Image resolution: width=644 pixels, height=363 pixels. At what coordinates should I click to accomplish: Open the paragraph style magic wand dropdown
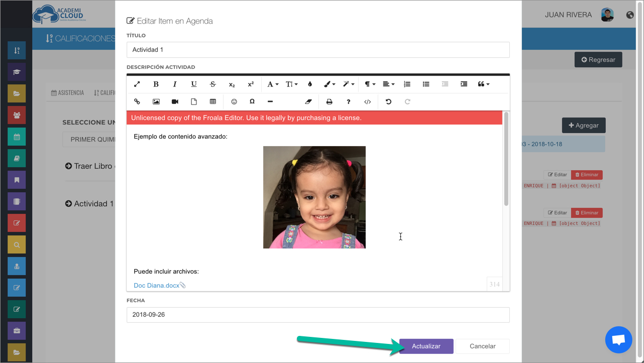pyautogui.click(x=349, y=84)
